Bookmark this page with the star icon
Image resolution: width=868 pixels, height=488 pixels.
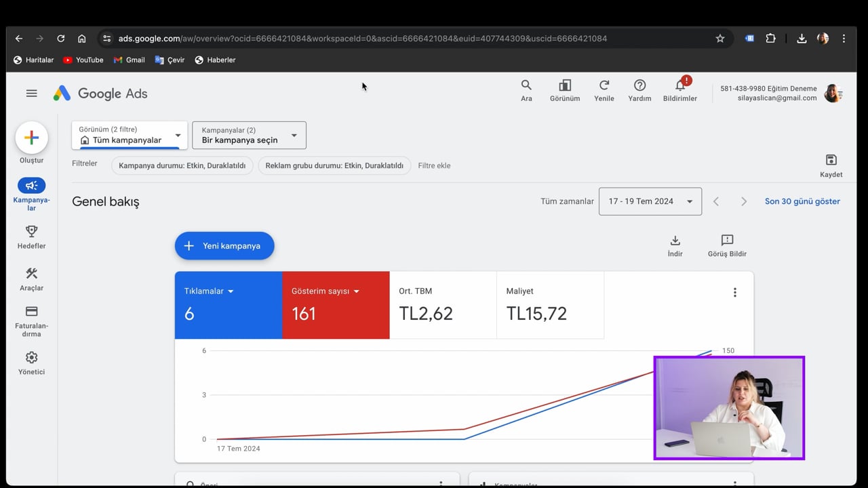pos(720,39)
